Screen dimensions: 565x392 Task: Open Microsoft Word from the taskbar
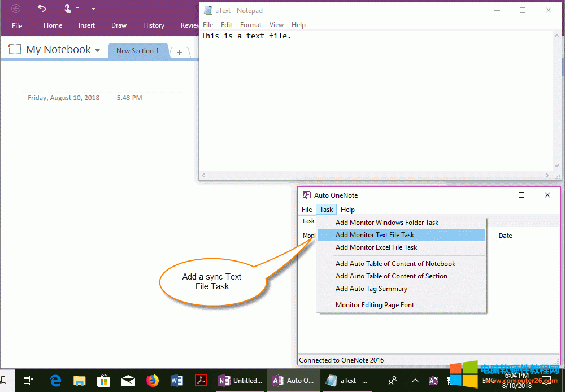pos(176,380)
